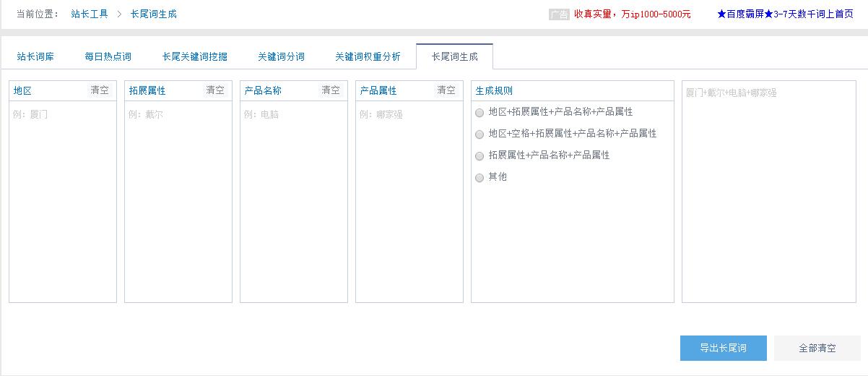Clear the 产品属性 list with 清空
The width and height of the screenshot is (868, 376).
pyautogui.click(x=446, y=90)
